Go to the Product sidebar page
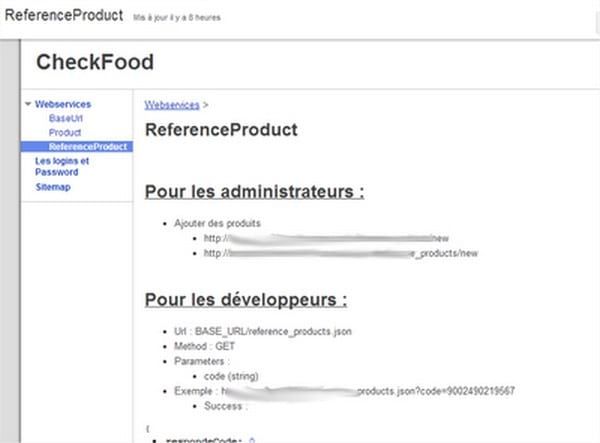 (x=65, y=132)
